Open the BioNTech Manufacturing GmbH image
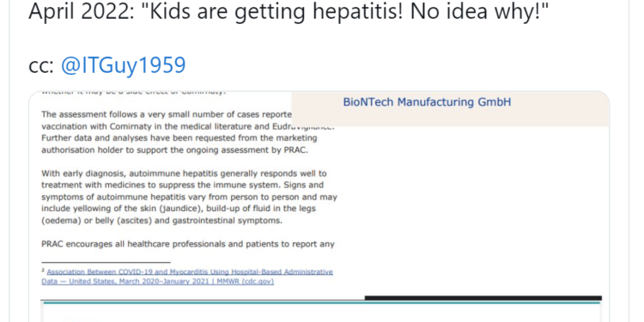Viewport: 644px width, 322px height. (x=451, y=108)
